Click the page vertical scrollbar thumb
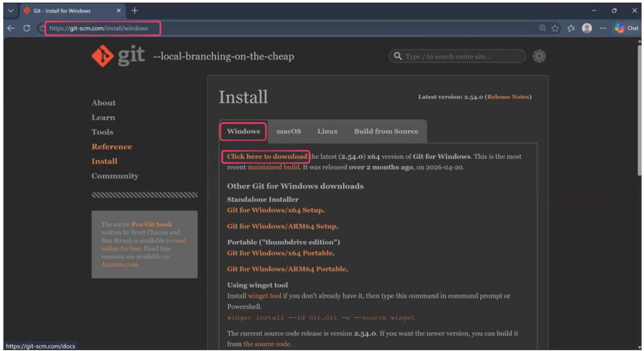 click(639, 111)
